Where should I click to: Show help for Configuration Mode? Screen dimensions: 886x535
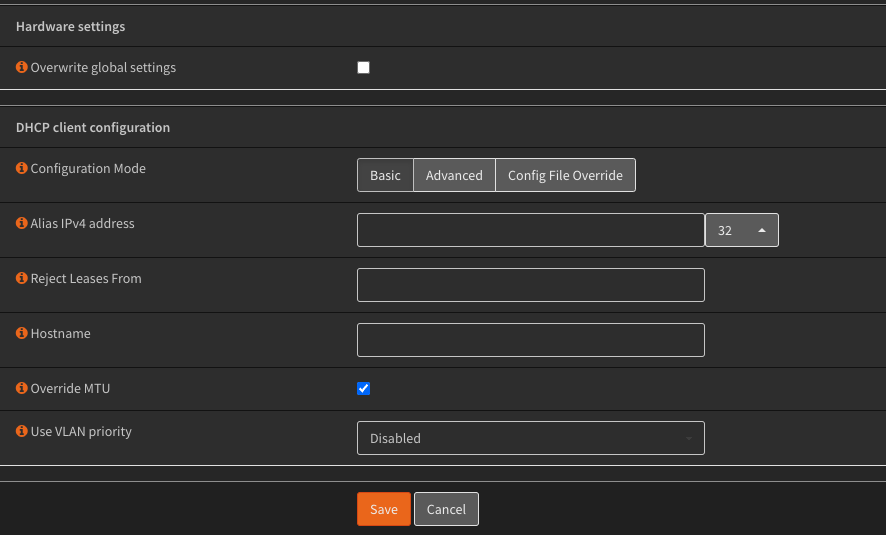[21, 168]
